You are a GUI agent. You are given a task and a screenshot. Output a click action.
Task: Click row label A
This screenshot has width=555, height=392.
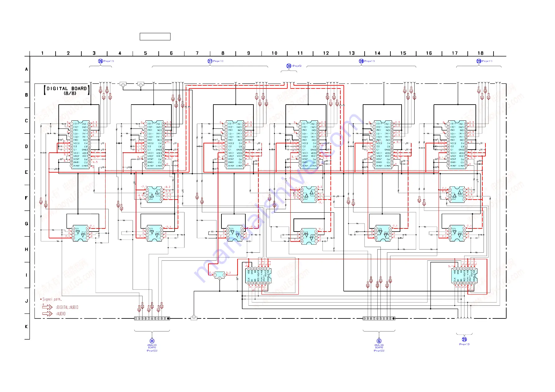point(26,69)
